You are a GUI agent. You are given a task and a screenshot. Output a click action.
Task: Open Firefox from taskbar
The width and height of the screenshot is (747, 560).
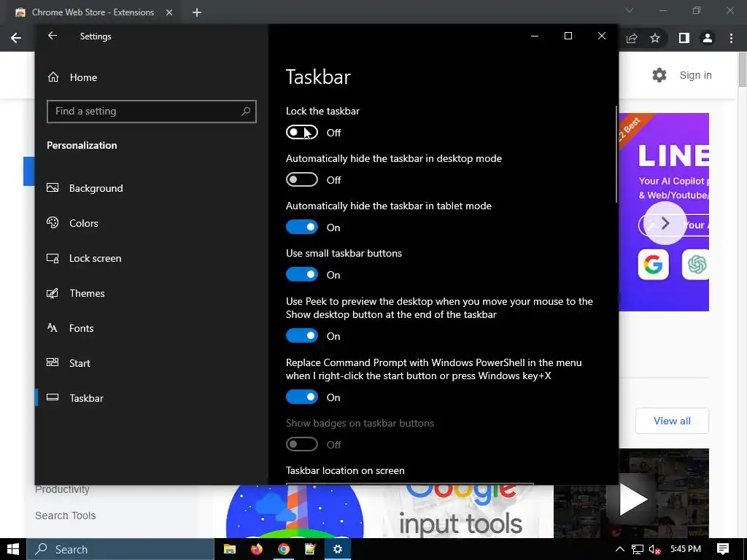tap(256, 549)
